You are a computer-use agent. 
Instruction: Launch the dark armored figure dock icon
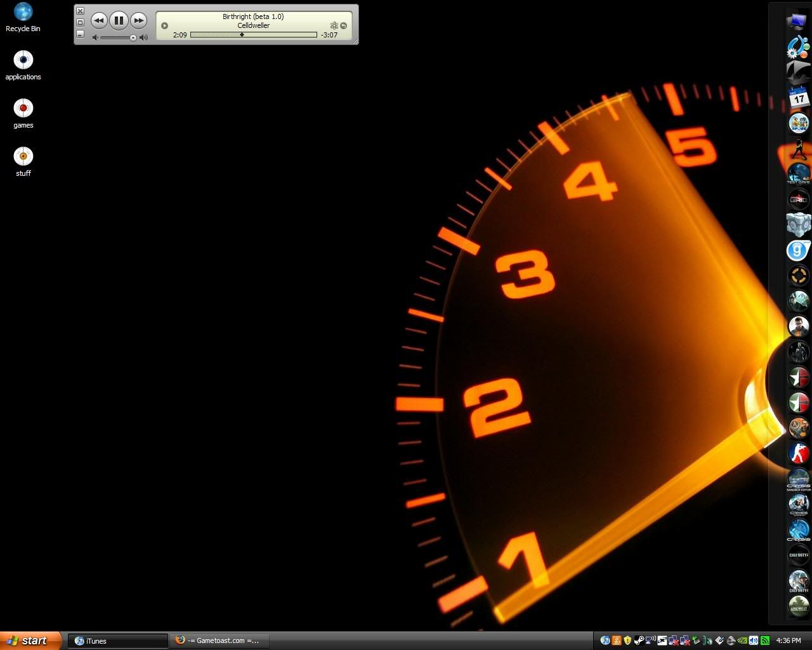(798, 352)
